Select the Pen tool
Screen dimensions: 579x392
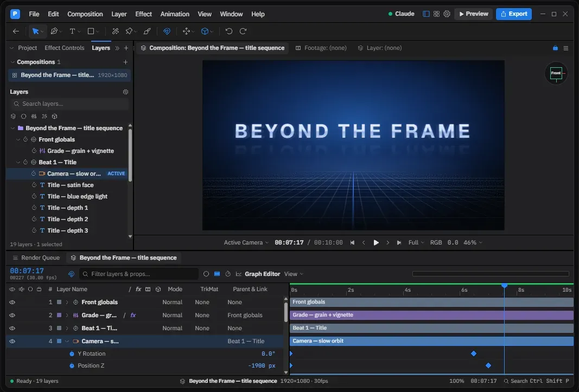(54, 31)
